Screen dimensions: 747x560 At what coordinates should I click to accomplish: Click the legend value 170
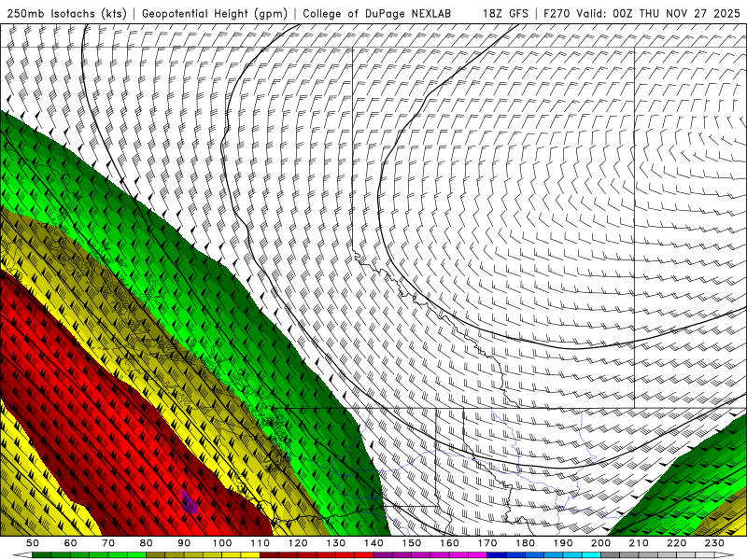coord(487,543)
